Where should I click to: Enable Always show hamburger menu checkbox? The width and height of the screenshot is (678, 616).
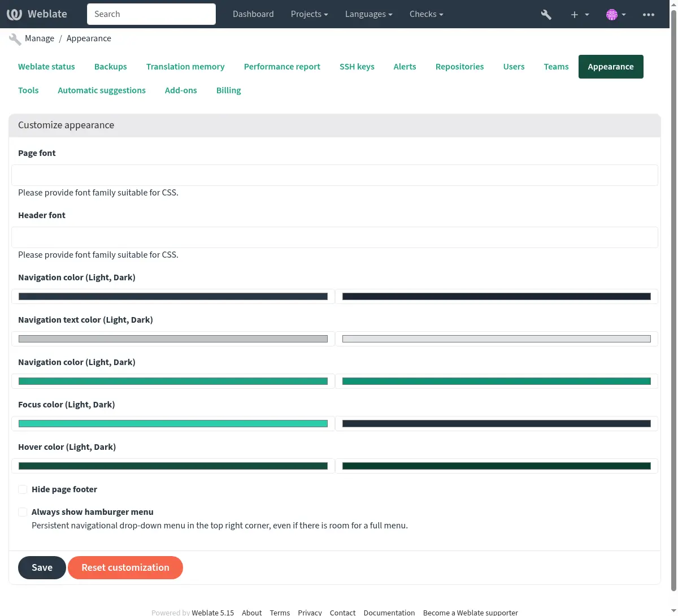(x=23, y=512)
